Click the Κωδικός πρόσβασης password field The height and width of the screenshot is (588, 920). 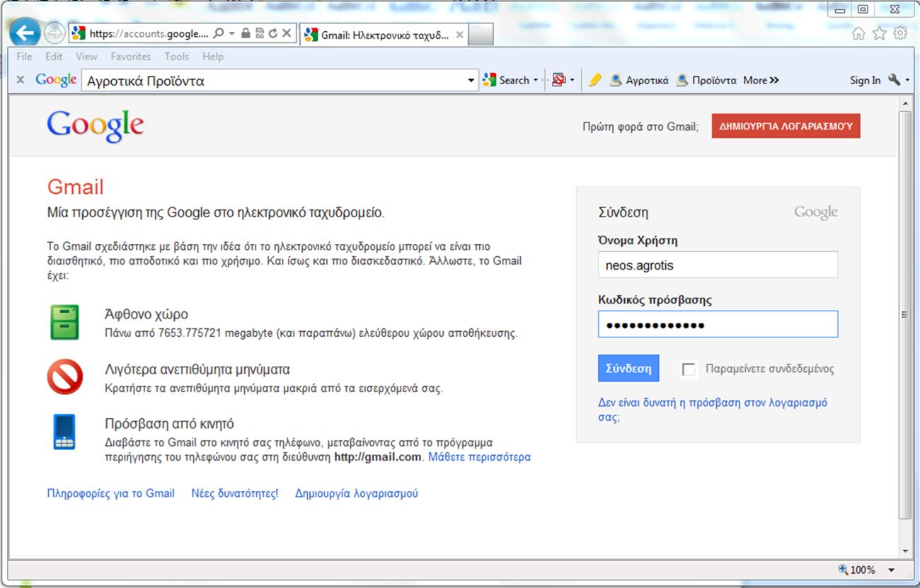coord(718,325)
